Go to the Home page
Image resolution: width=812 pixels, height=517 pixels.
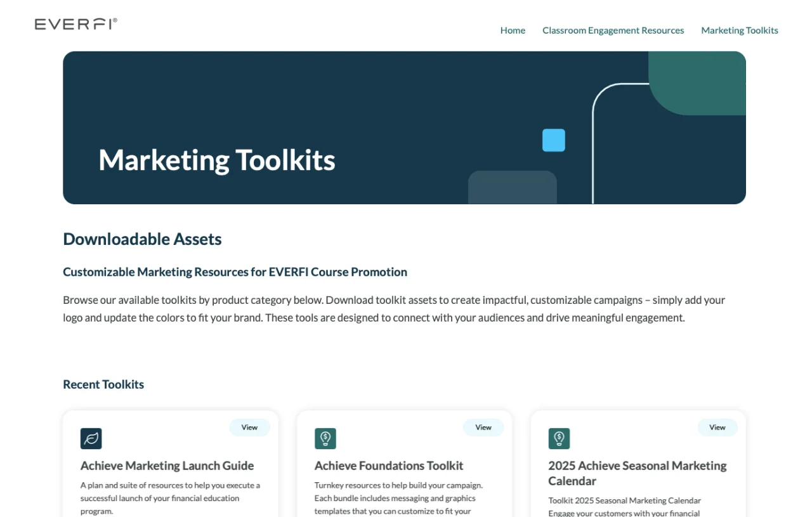tap(513, 30)
